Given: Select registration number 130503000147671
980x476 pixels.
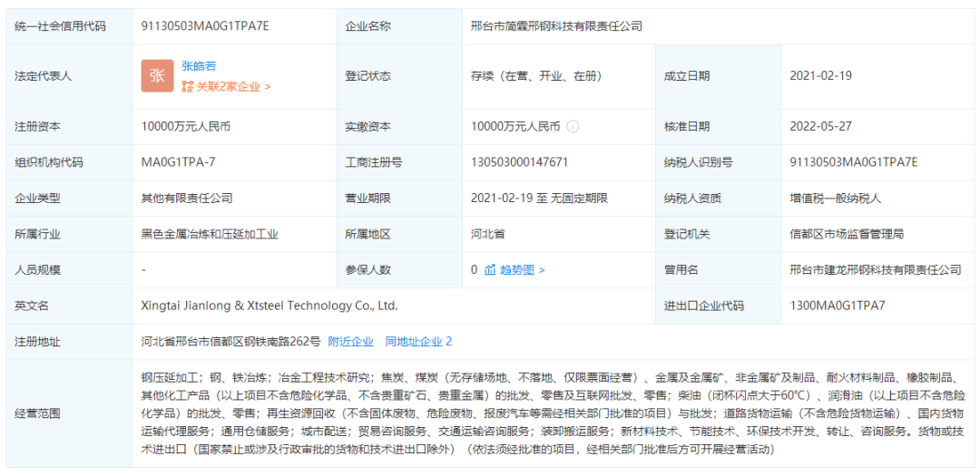Looking at the screenshot, I should (x=520, y=162).
